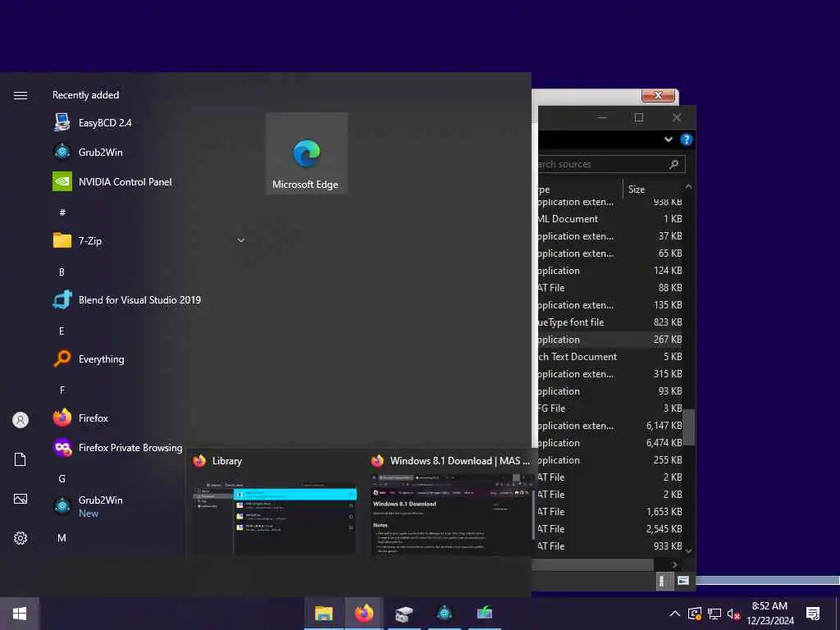Select the AT File 2,545 KB row
840x630 pixels.
[609, 529]
